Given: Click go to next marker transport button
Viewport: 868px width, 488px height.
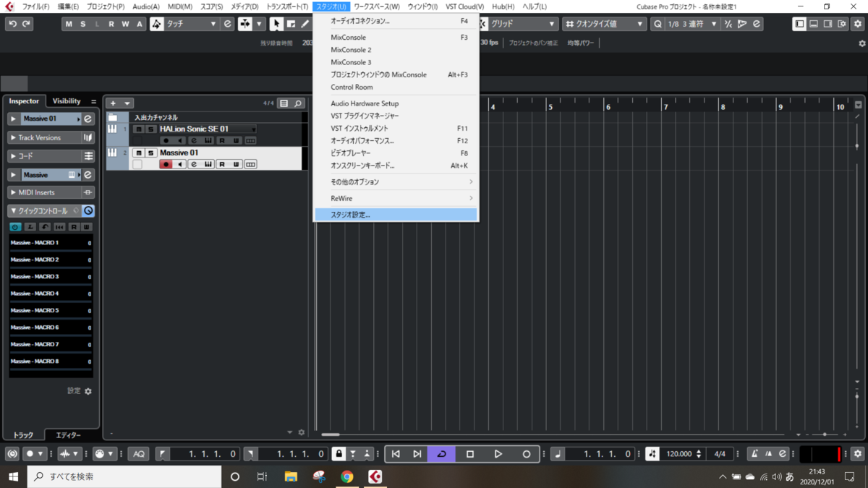Looking at the screenshot, I should pyautogui.click(x=417, y=454).
